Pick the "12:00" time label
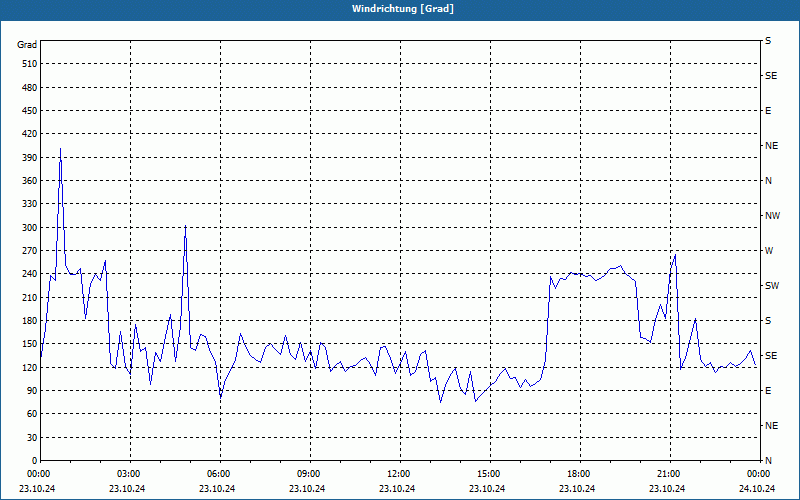 398,474
